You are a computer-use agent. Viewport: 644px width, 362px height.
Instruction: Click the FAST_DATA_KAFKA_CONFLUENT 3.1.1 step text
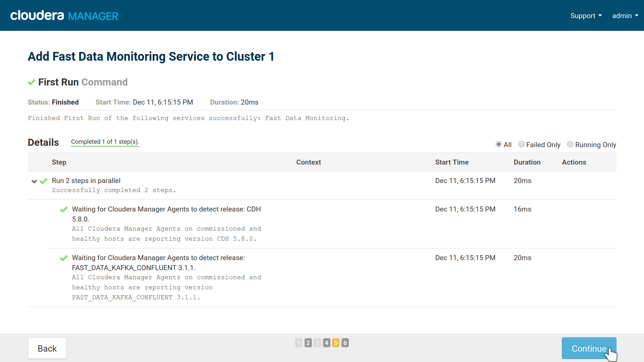[158, 263]
